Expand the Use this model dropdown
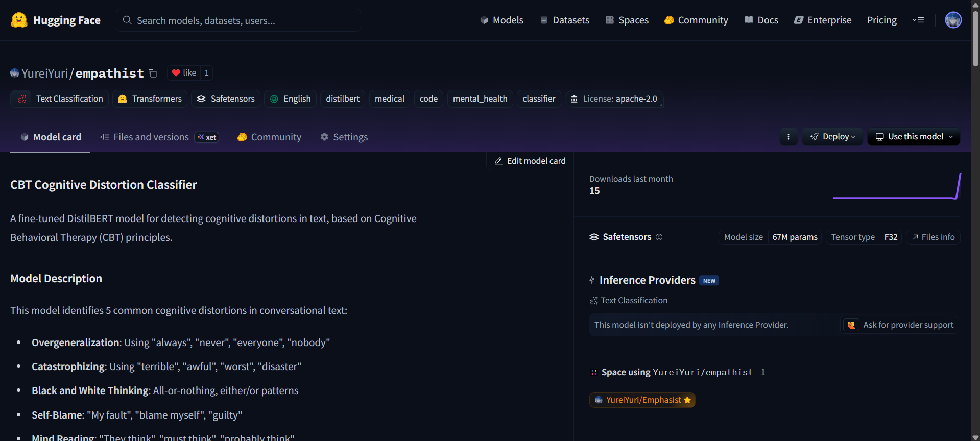Screen dimensions: 980x441 tap(914, 137)
